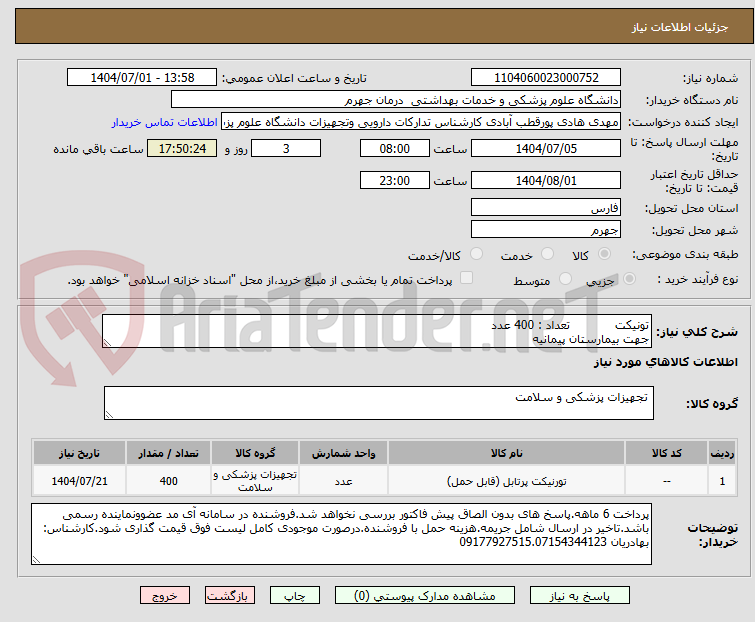The height and width of the screenshot is (622, 755).
Task: Click the شماره نیاز field 1104060023000752
Action: (x=546, y=78)
